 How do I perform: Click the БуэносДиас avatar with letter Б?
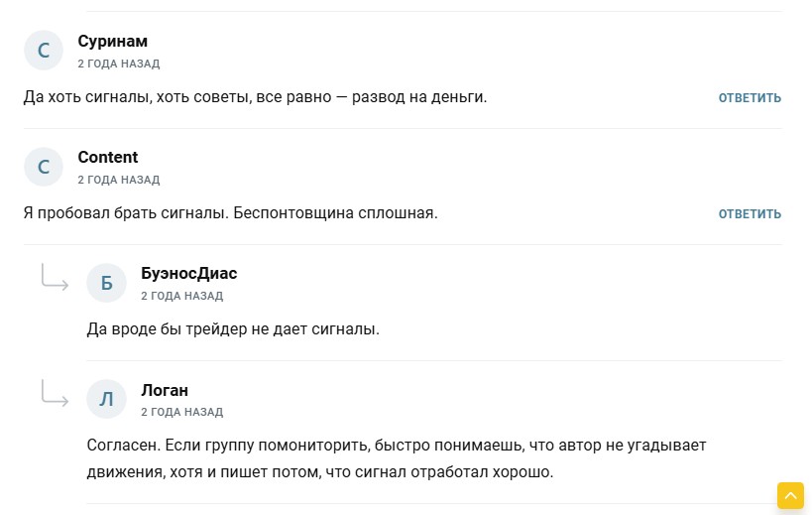pyautogui.click(x=107, y=283)
